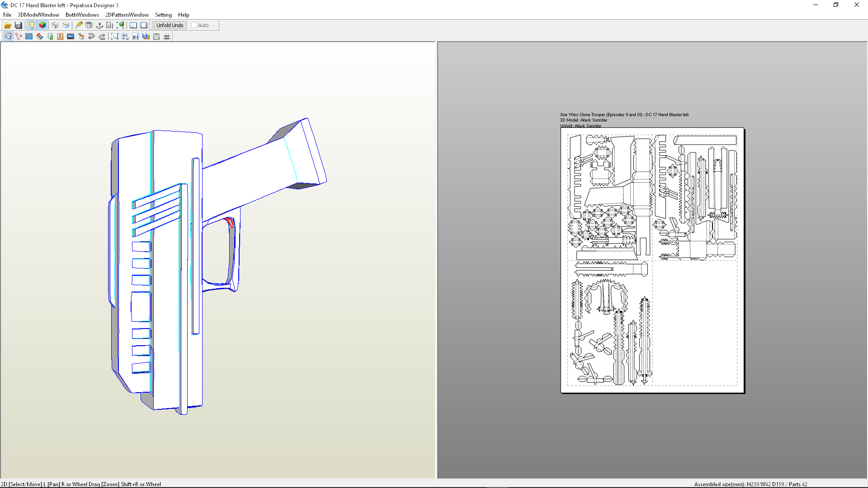The width and height of the screenshot is (868, 488).
Task: Toggle the light bulb lighting icon
Action: click(32, 25)
